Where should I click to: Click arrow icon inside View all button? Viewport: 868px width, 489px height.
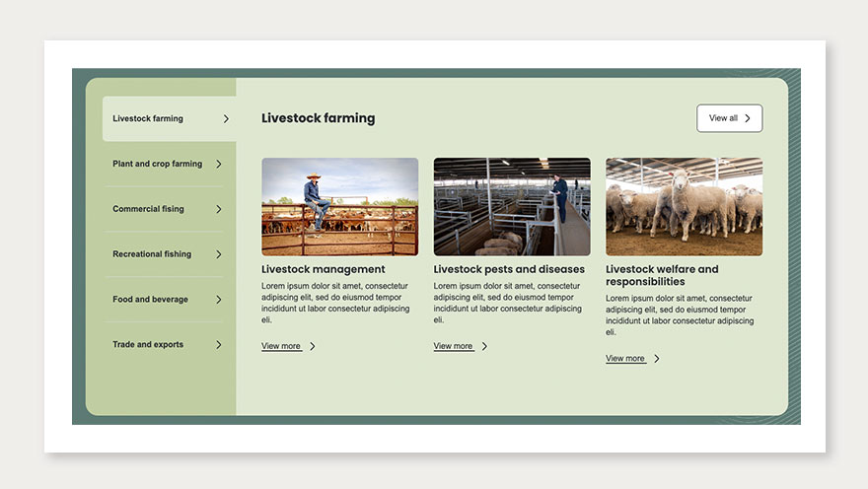[748, 118]
